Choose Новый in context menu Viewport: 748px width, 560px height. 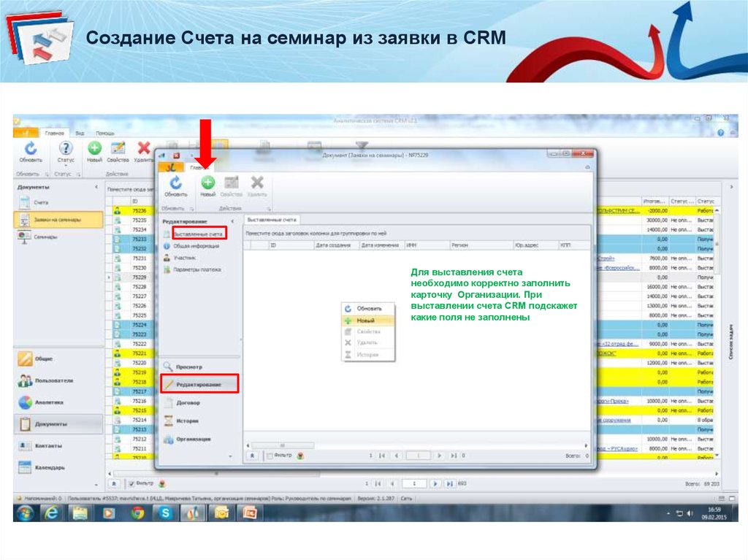click(368, 321)
